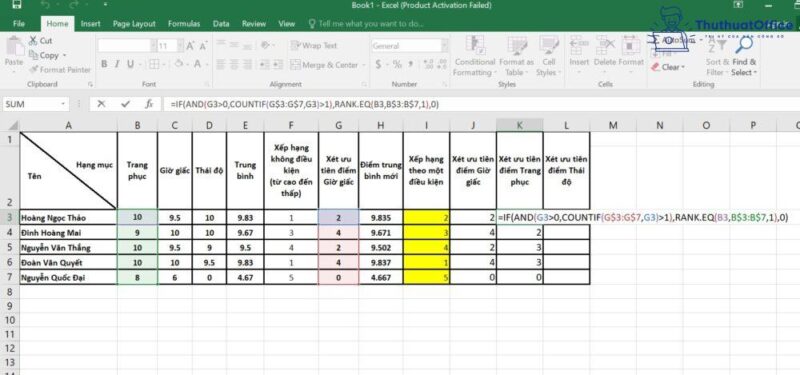Toggle Wrap Text

click(x=314, y=45)
